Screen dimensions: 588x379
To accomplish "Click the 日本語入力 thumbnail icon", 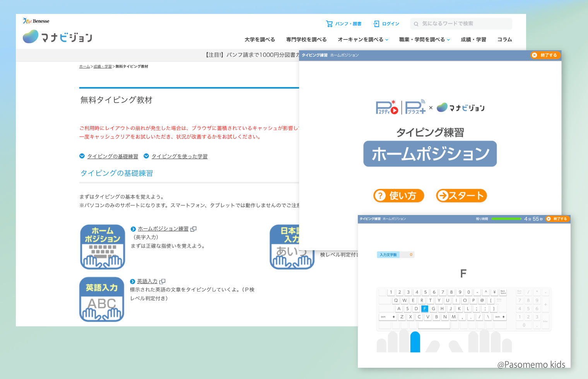I will pos(285,247).
